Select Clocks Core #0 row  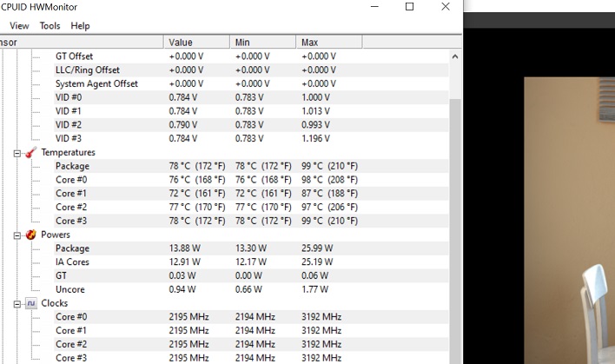(251, 317)
